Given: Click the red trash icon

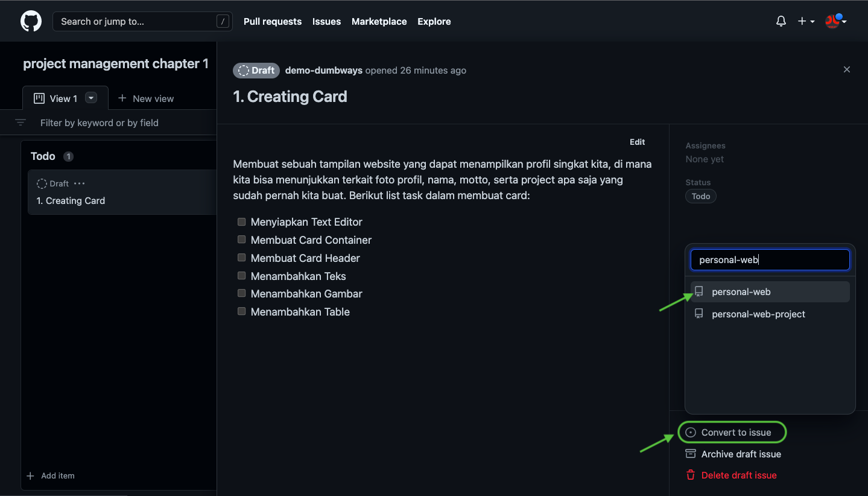Looking at the screenshot, I should point(691,475).
